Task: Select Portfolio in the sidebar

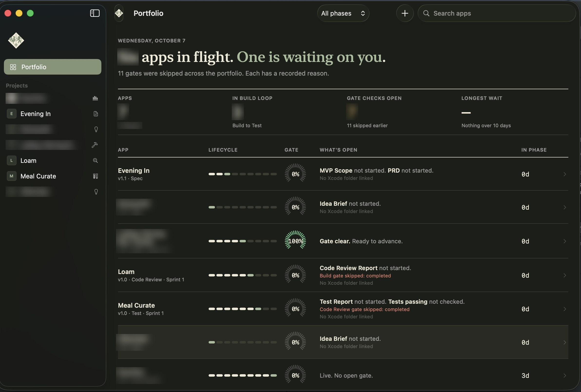Action: pos(52,67)
